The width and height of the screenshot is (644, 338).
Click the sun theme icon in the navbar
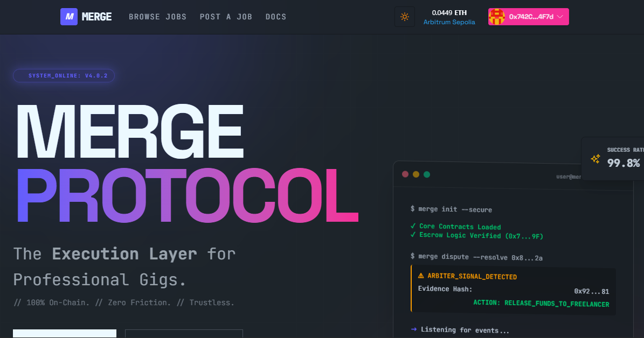pyautogui.click(x=404, y=17)
